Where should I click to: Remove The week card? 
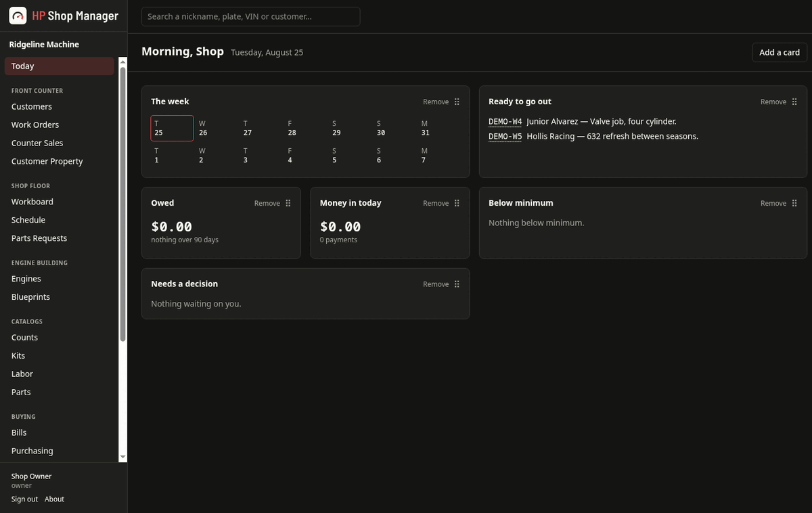(436, 102)
